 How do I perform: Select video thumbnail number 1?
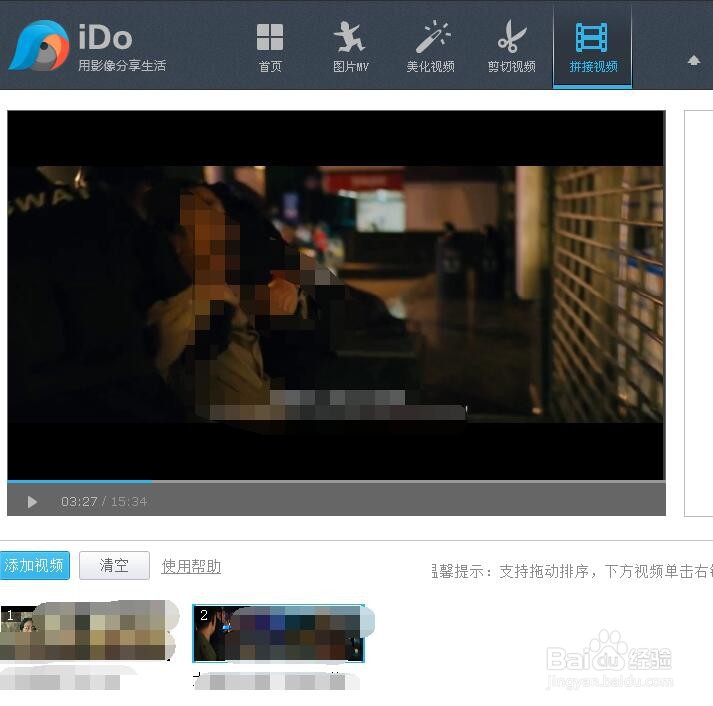pyautogui.click(x=87, y=631)
